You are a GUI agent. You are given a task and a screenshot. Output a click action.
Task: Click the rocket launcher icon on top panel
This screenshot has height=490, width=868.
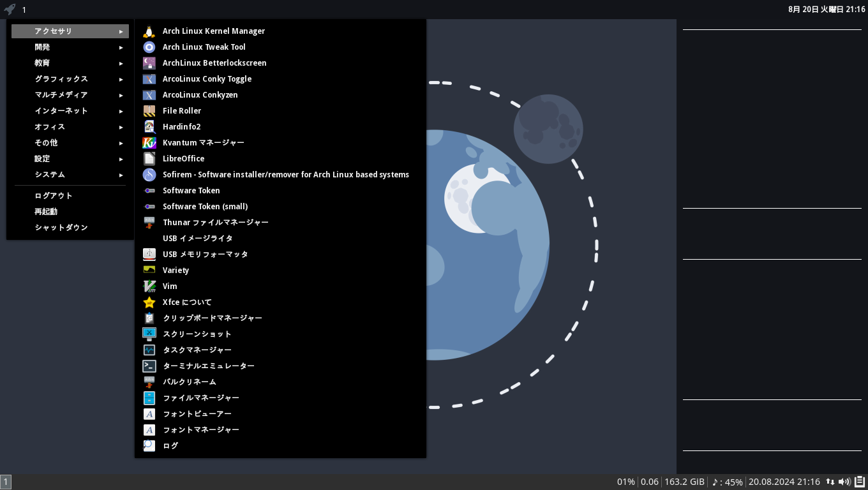coord(10,10)
